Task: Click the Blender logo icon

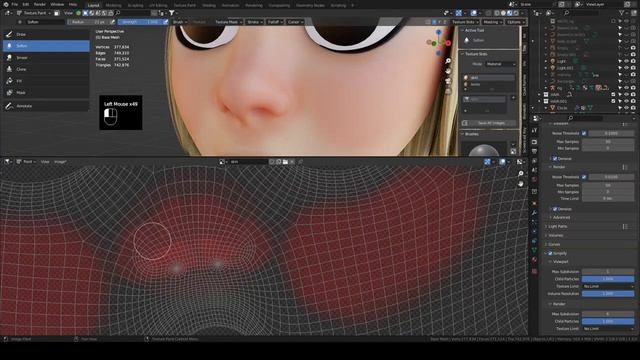Action: click(x=6, y=4)
